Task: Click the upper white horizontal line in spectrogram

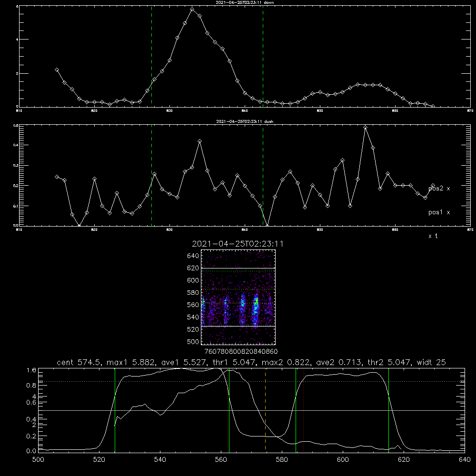Action: 238,268
